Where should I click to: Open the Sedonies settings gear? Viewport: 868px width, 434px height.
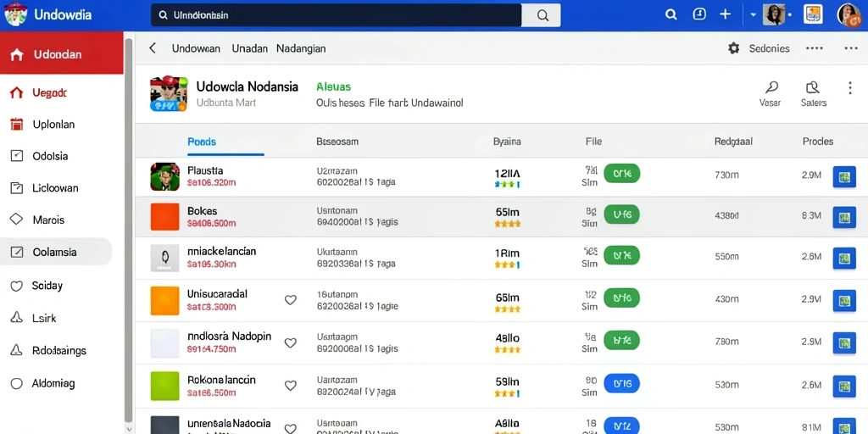[x=733, y=48]
